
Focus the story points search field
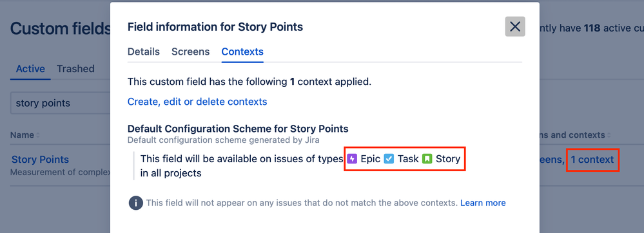click(61, 103)
